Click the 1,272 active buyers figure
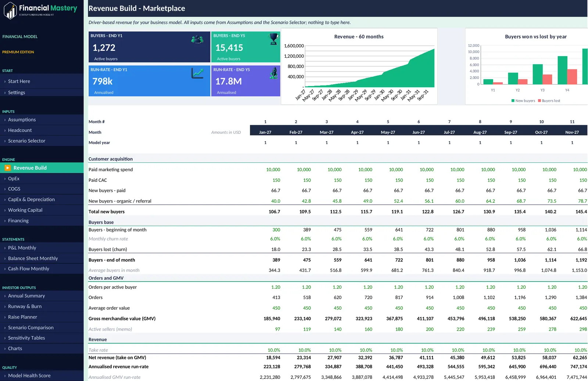The width and height of the screenshot is (588, 381). coord(104,48)
